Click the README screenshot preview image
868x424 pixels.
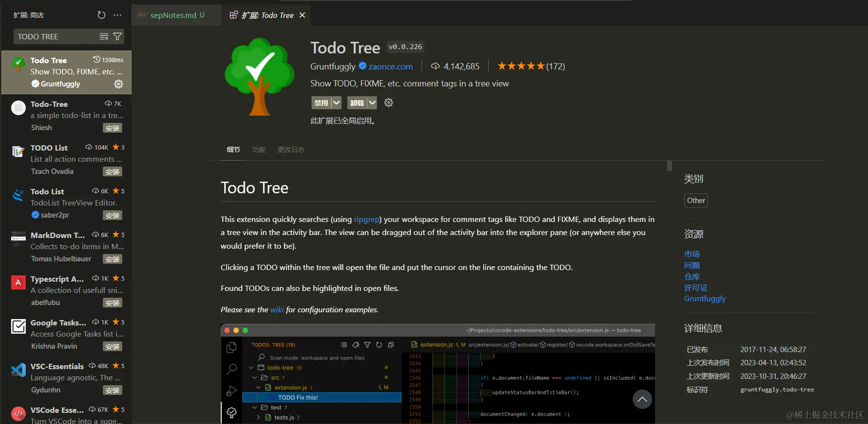click(x=438, y=374)
